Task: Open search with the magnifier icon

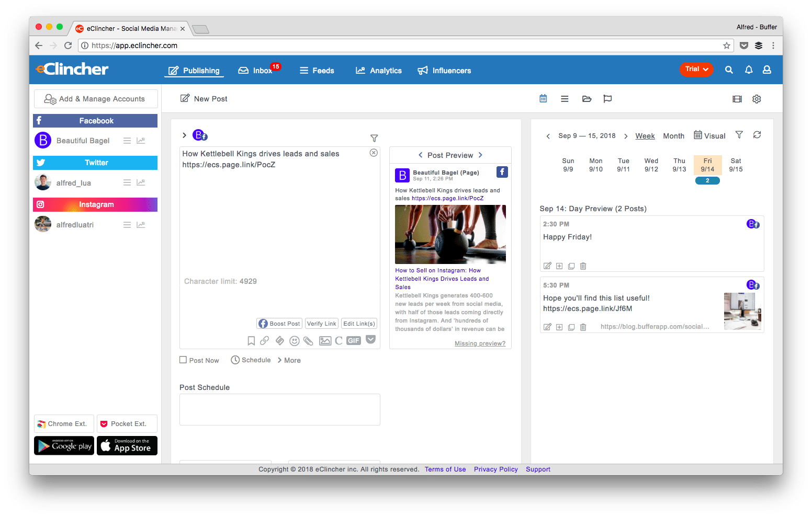Action: (729, 70)
